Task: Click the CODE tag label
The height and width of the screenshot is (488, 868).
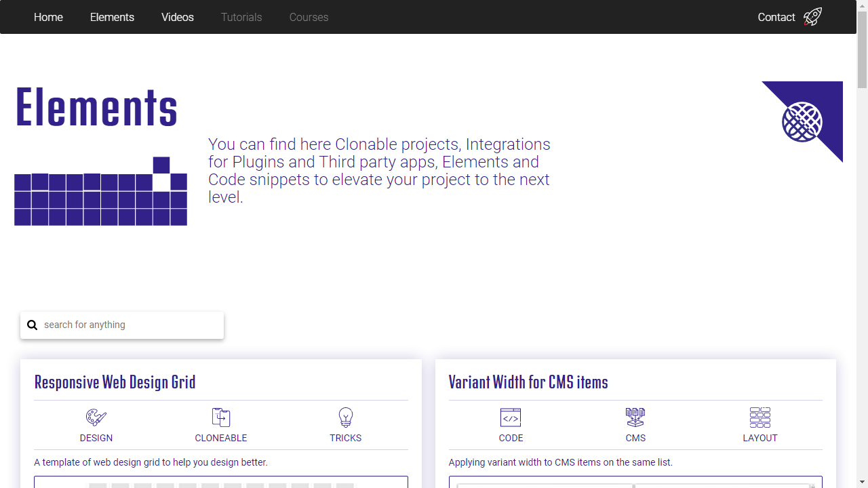Action: tap(511, 438)
